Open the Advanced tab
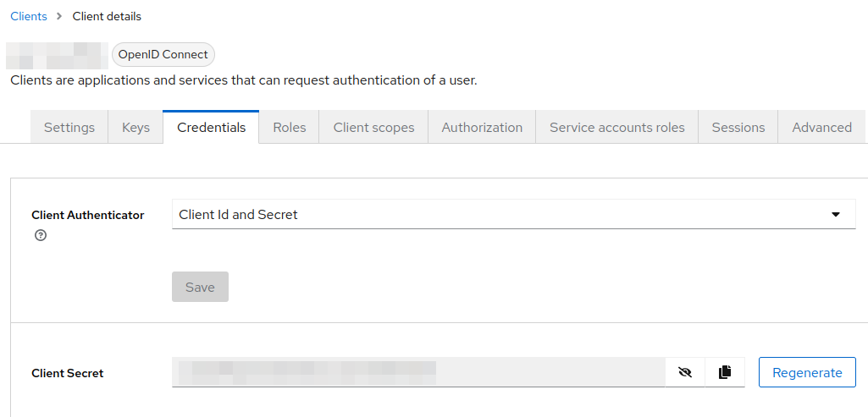The height and width of the screenshot is (417, 868). click(x=821, y=127)
